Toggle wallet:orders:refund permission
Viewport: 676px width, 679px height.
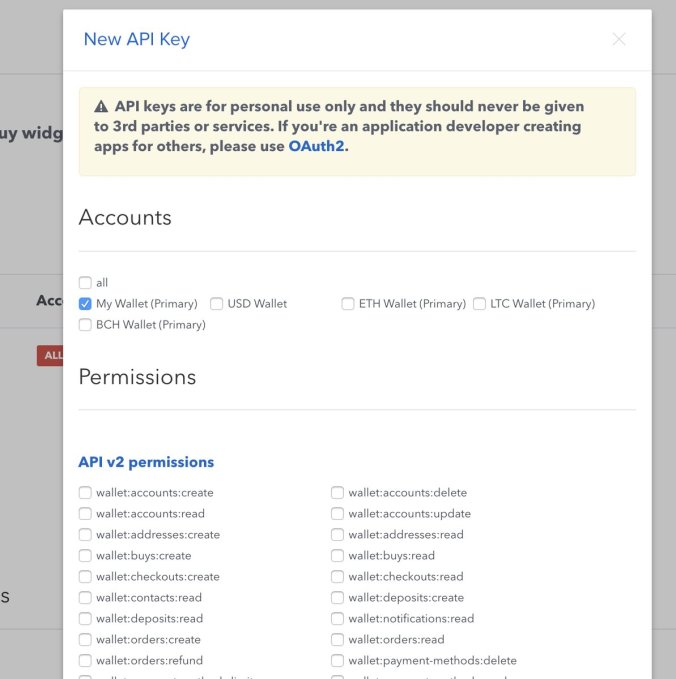pyautogui.click(x=85, y=661)
